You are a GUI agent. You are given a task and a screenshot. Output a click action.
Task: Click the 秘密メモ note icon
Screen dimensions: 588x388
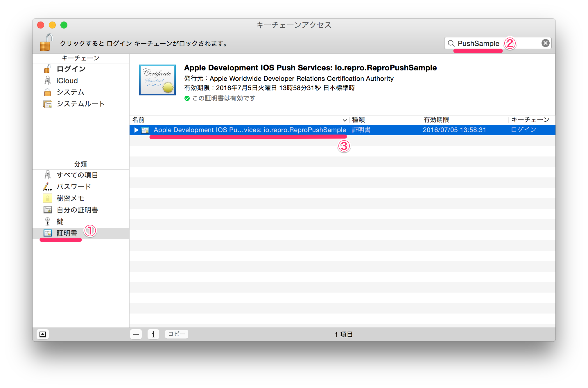(x=48, y=198)
